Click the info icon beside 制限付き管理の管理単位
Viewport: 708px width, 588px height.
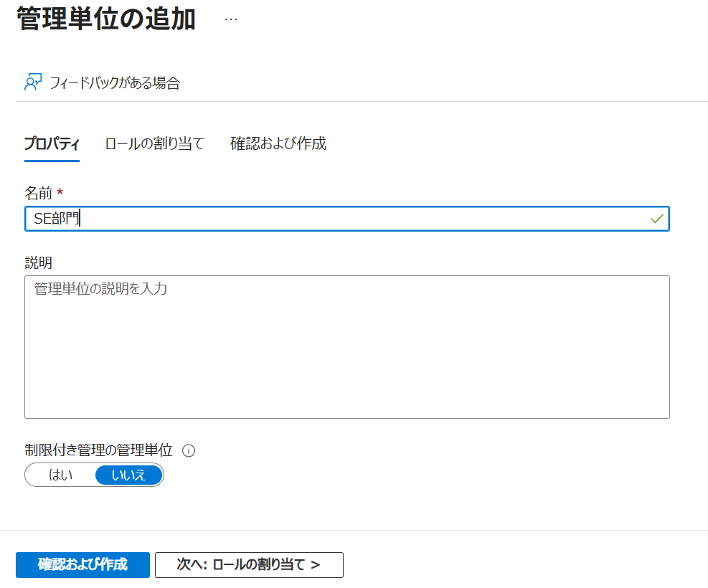pos(189,451)
